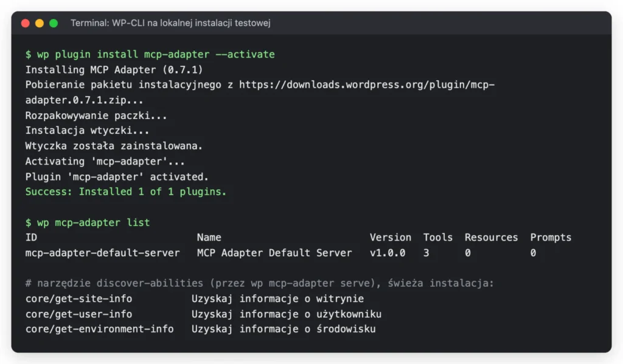Click the "Activating 'mcp-adapter'..." line
The image size is (623, 364).
click(105, 162)
